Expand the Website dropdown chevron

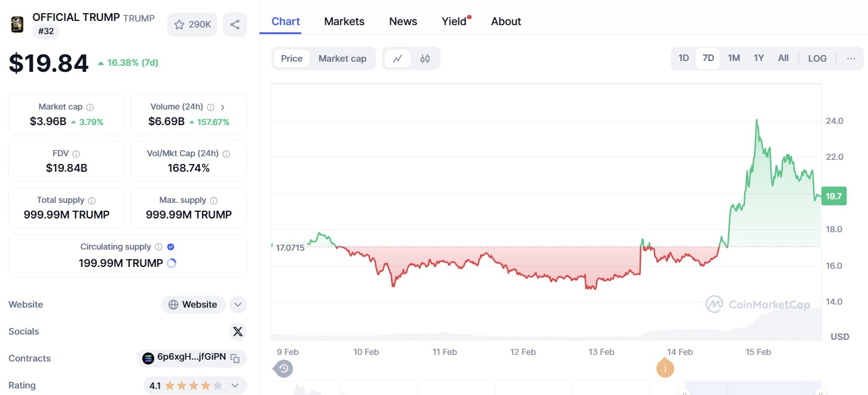(237, 305)
